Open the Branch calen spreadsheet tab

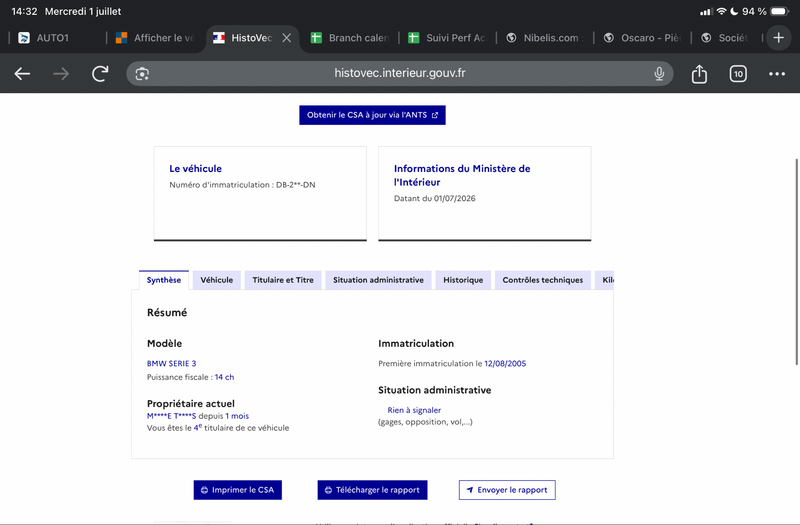[350, 38]
